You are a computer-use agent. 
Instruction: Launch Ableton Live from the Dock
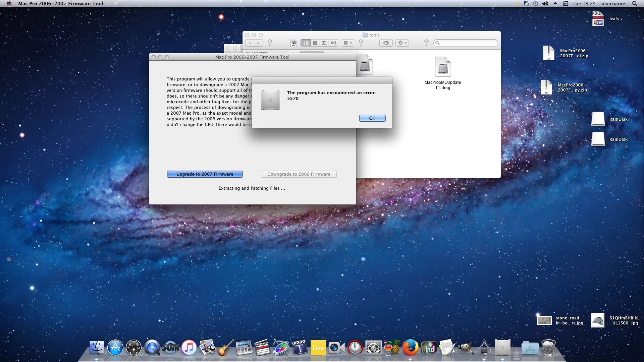(x=318, y=348)
